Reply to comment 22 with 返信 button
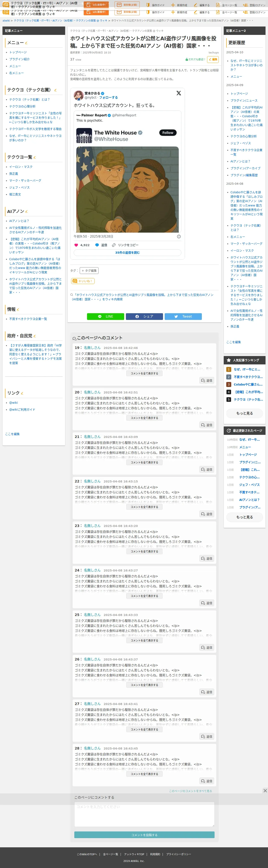Image resolution: width=268 pixels, height=868 pixels. tap(207, 514)
